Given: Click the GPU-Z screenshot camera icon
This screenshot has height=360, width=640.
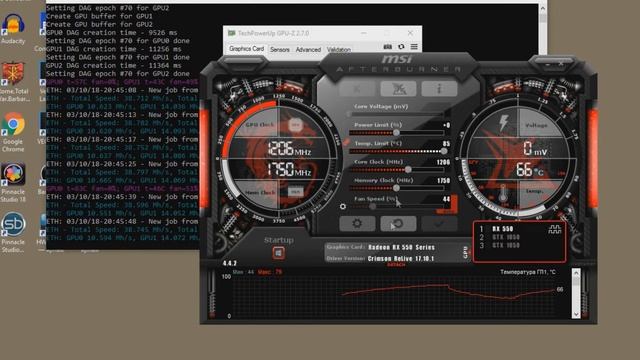Looking at the screenshot, I should [x=388, y=47].
